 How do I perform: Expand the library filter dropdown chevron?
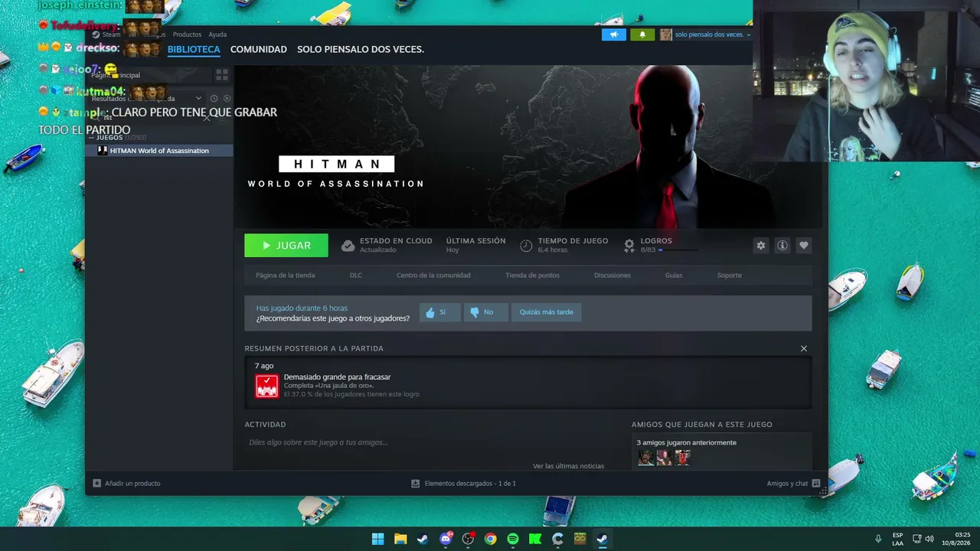(198, 98)
